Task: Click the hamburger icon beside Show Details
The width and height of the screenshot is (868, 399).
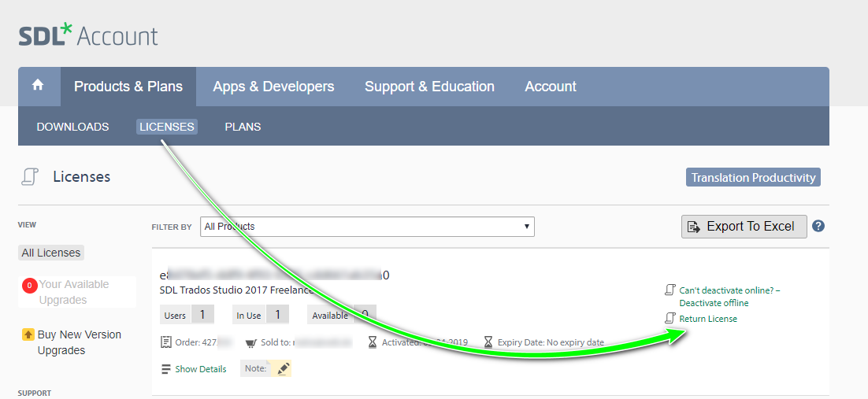Action: (166, 369)
